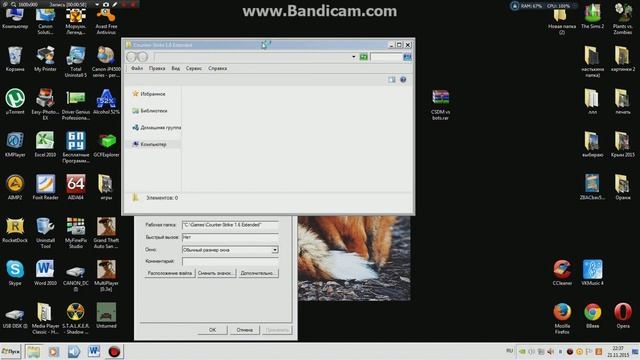Open the Вид menu

tap(176, 68)
